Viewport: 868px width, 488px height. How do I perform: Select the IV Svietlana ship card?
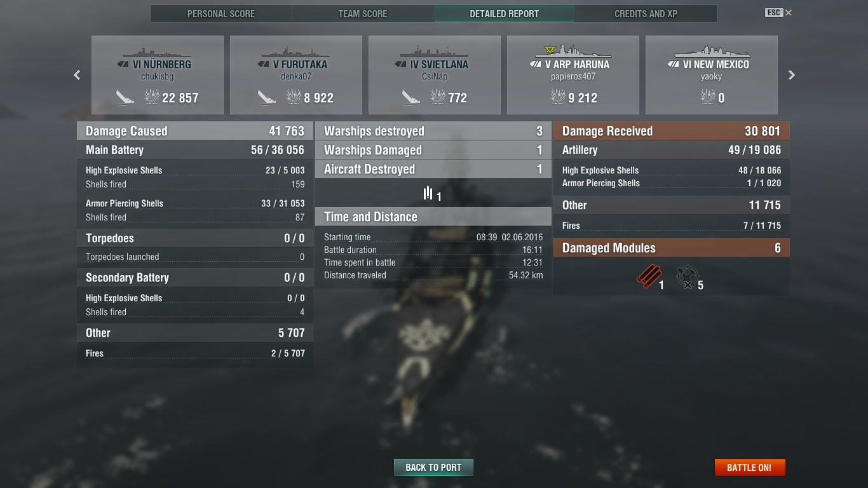[x=435, y=75]
